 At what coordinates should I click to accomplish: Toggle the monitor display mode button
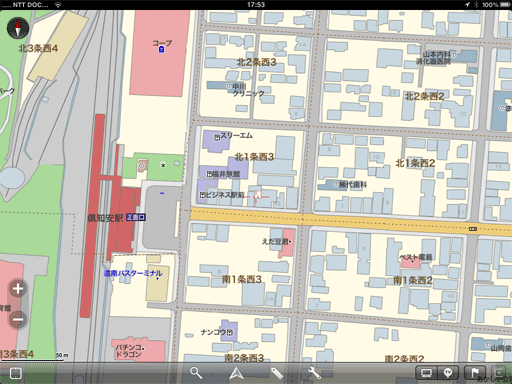tap(426, 373)
